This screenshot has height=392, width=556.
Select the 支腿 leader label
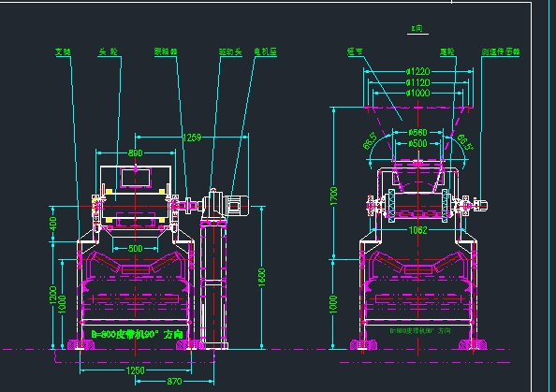63,51
